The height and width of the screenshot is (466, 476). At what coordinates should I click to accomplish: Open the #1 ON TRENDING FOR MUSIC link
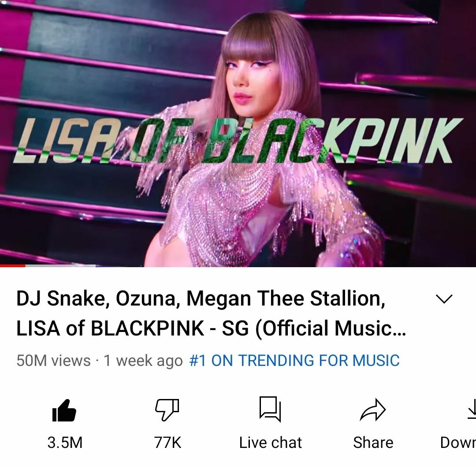(294, 361)
